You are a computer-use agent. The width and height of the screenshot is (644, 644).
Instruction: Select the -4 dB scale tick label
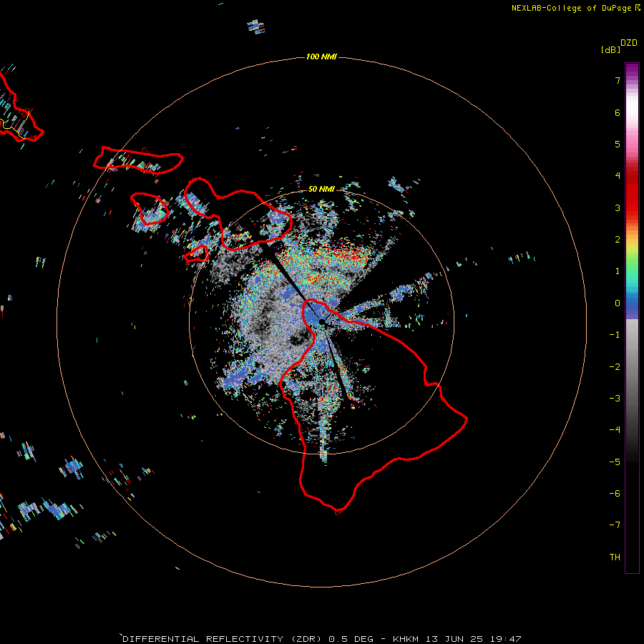[x=615, y=430]
